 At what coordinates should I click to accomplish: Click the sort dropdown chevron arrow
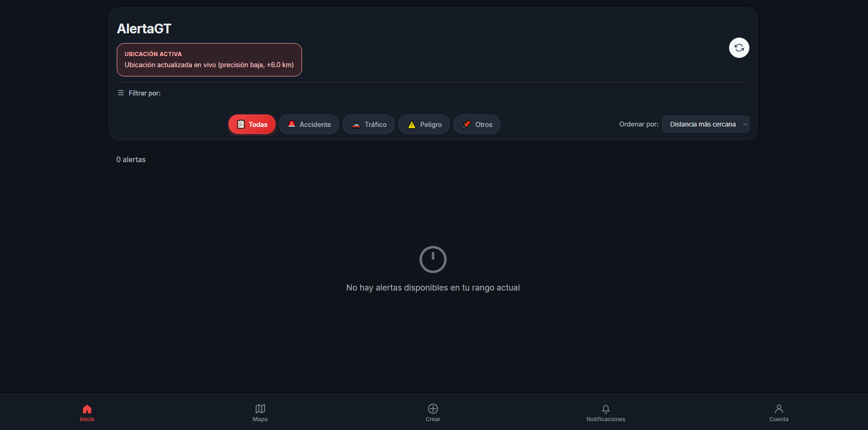coord(745,124)
